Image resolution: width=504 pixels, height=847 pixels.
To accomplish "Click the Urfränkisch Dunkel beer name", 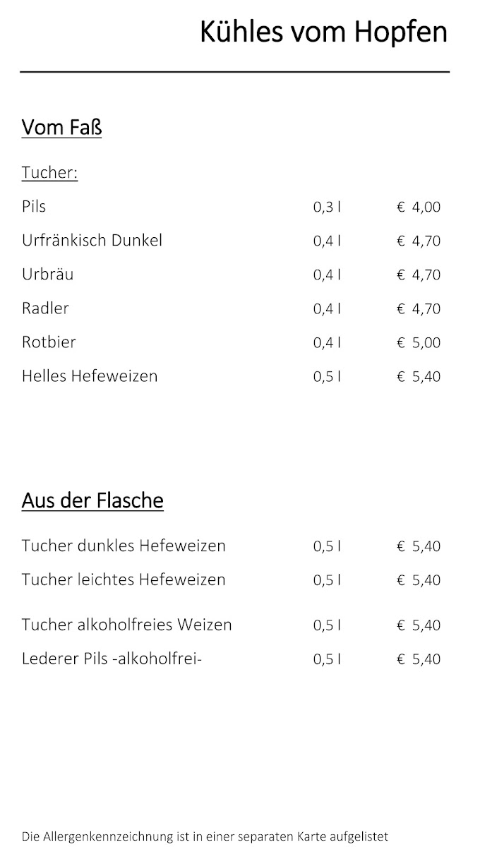I will coord(92,241).
